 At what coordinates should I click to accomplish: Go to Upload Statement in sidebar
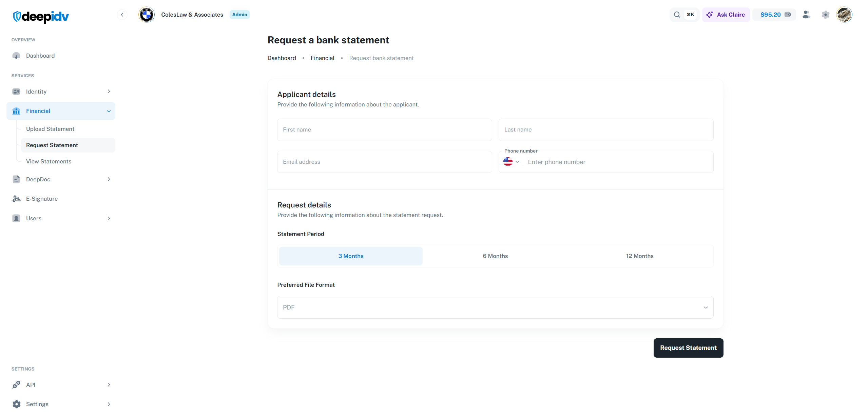tap(50, 129)
